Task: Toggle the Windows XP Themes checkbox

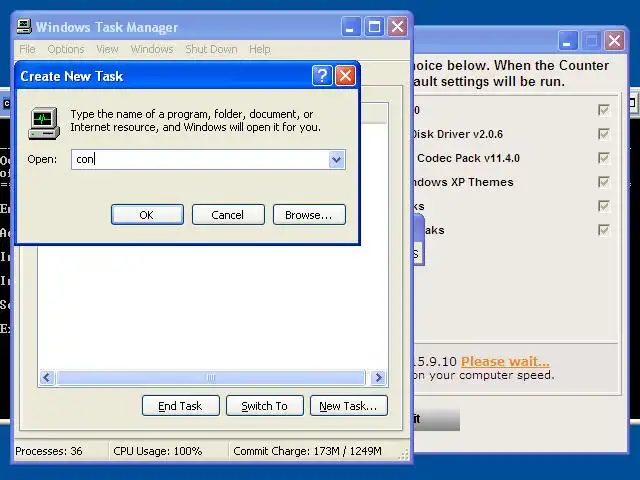Action: [x=604, y=182]
